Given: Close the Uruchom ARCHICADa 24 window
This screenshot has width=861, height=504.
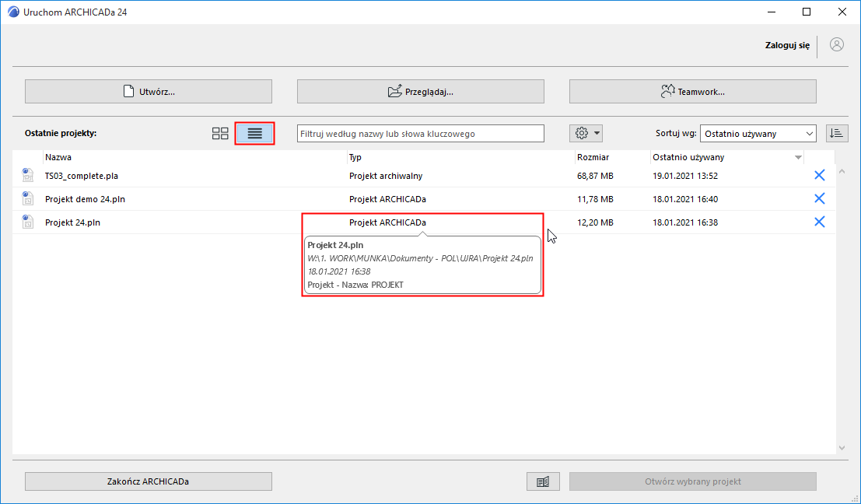Looking at the screenshot, I should pyautogui.click(x=842, y=12).
